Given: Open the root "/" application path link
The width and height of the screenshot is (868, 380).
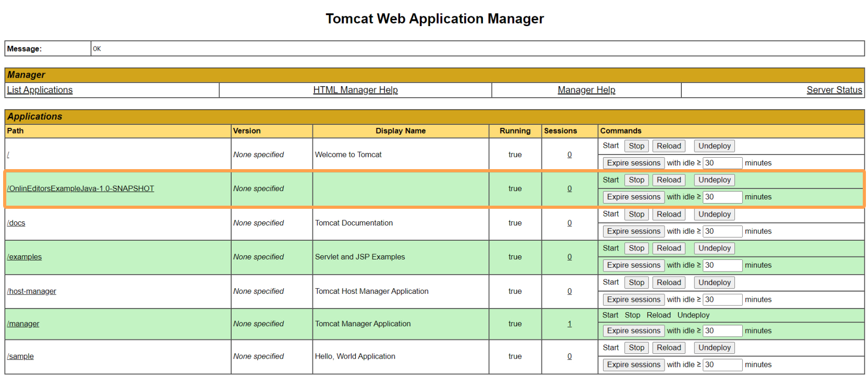Looking at the screenshot, I should coord(8,155).
